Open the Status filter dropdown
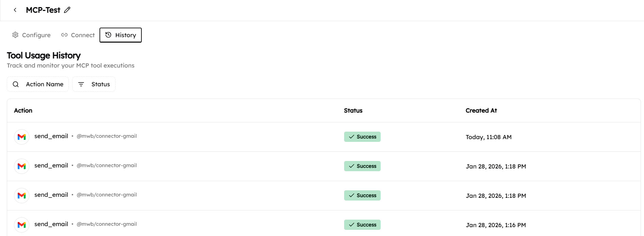The height and width of the screenshot is (236, 644). pos(94,84)
